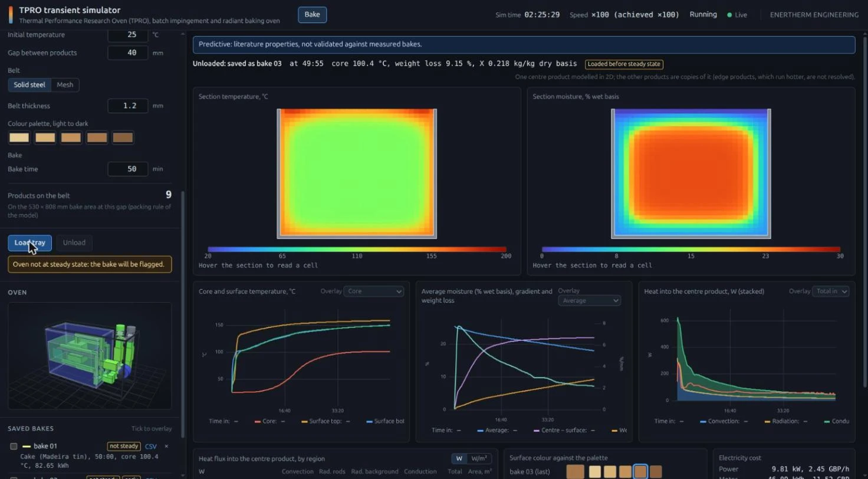
Task: Click the section moisture colour scale bar
Action: 691,250
